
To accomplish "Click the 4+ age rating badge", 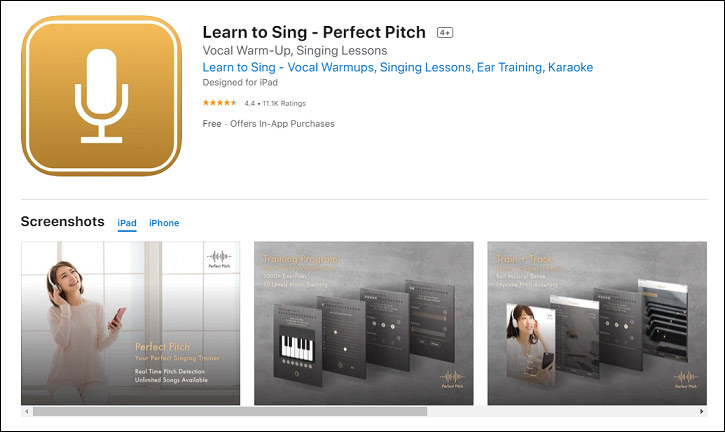I will click(445, 32).
